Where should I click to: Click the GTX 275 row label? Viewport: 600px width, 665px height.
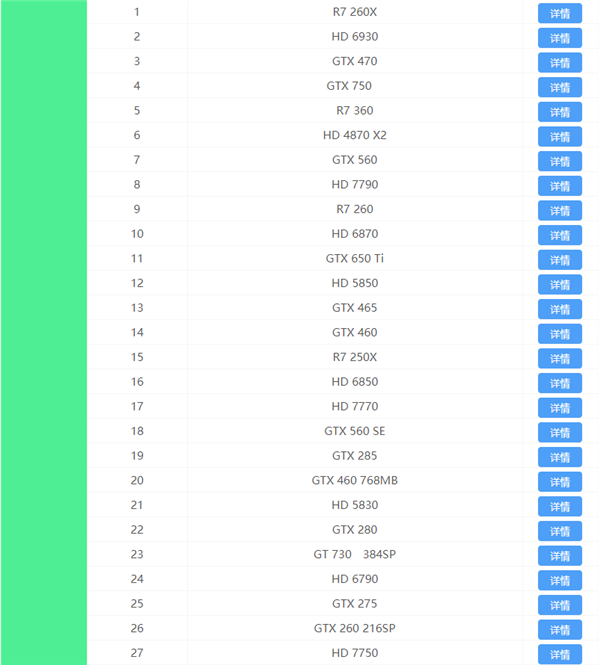[x=354, y=604]
